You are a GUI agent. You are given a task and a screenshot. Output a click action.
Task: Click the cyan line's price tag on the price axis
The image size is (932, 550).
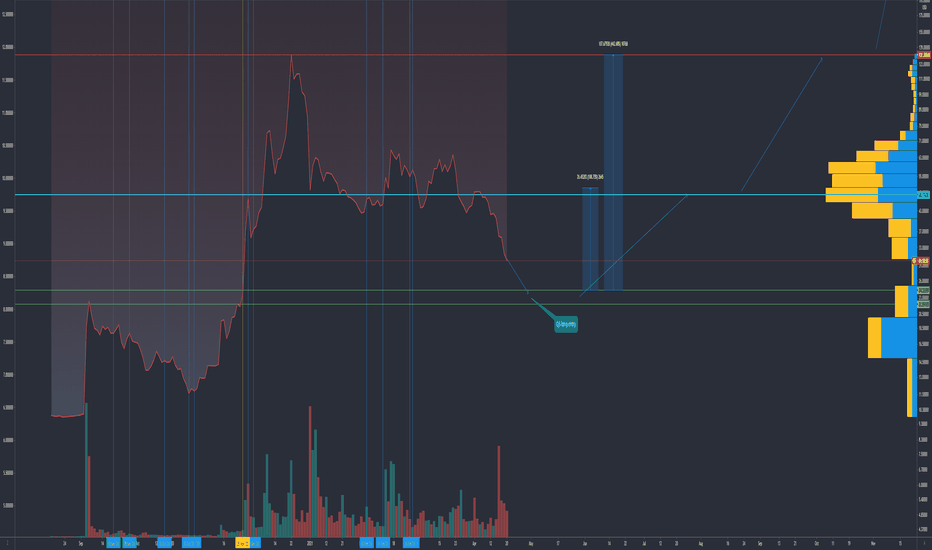pyautogui.click(x=924, y=195)
